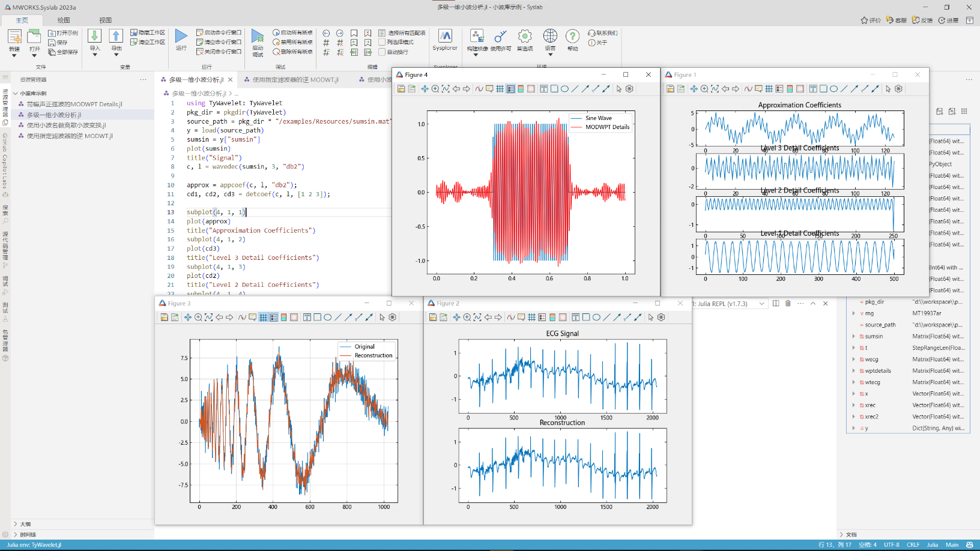Toggle grid lines button in Figure 4 toolbar

(x=500, y=89)
